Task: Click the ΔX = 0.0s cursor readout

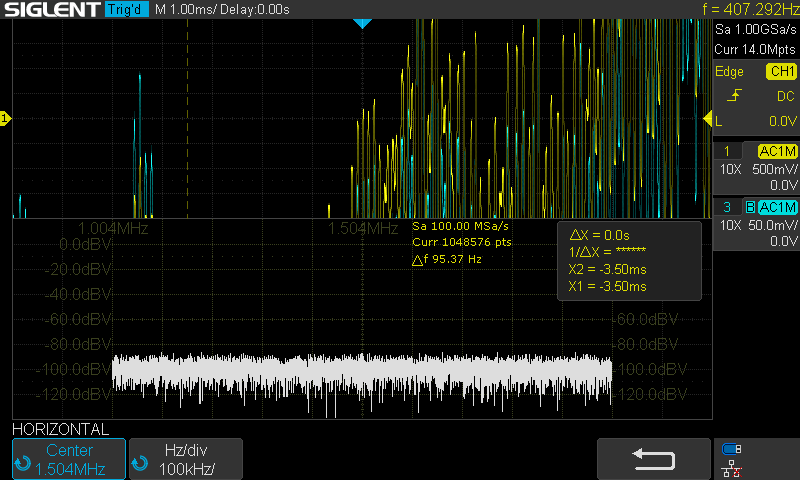Action: click(599, 235)
